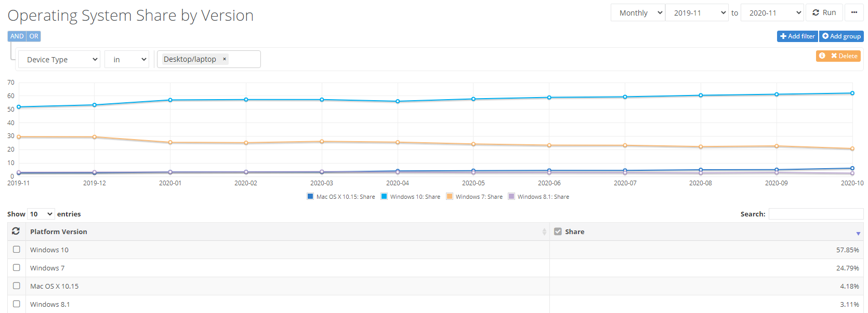This screenshot has height=313, width=868.
Task: Open the Monthly interval dropdown
Action: click(638, 13)
